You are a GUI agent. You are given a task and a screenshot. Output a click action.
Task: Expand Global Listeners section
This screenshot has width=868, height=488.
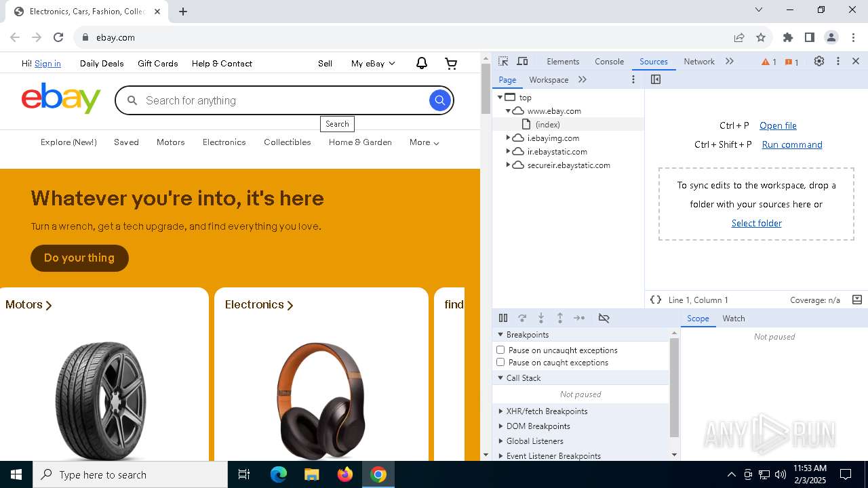pos(500,441)
